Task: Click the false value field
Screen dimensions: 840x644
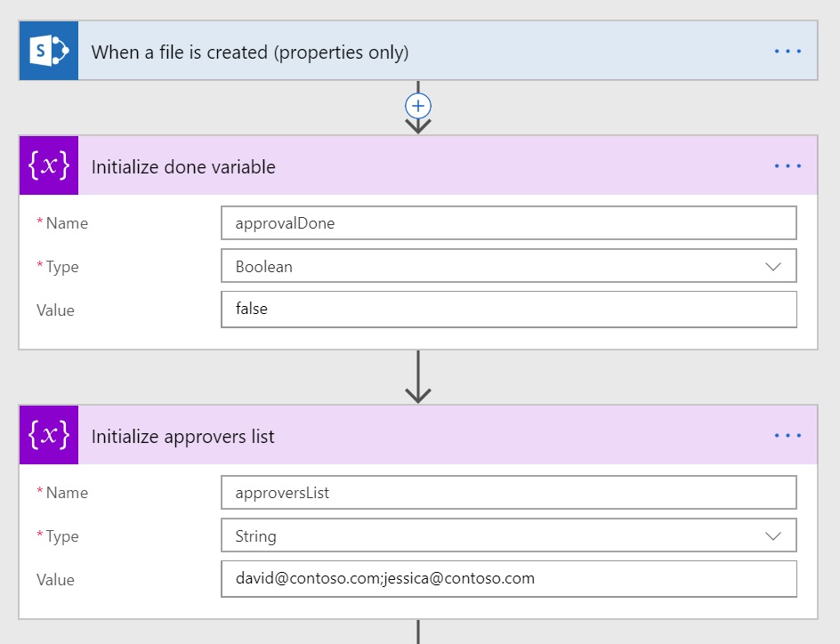Action: (x=508, y=309)
